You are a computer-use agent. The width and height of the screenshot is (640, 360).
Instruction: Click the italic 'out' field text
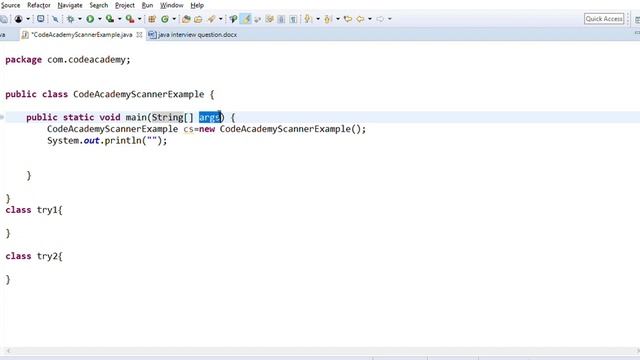[91, 141]
